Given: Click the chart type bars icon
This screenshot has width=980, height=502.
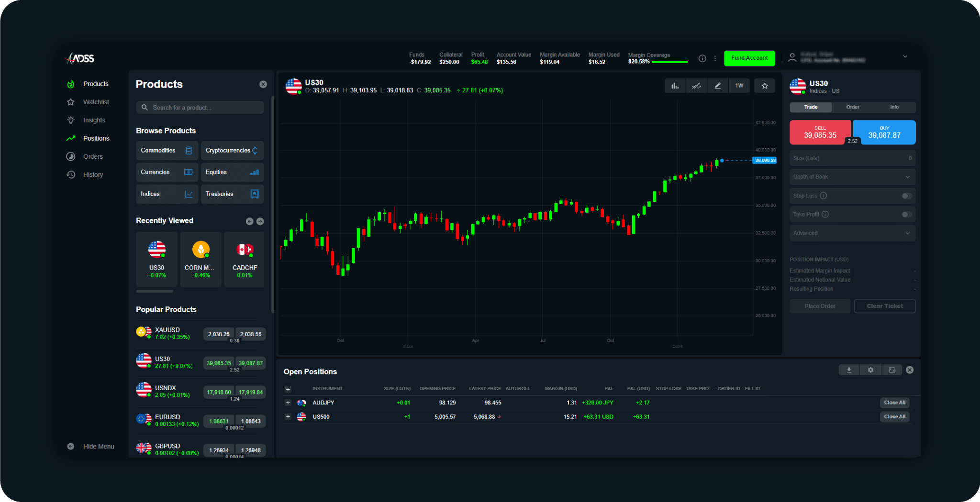Looking at the screenshot, I should 675,86.
